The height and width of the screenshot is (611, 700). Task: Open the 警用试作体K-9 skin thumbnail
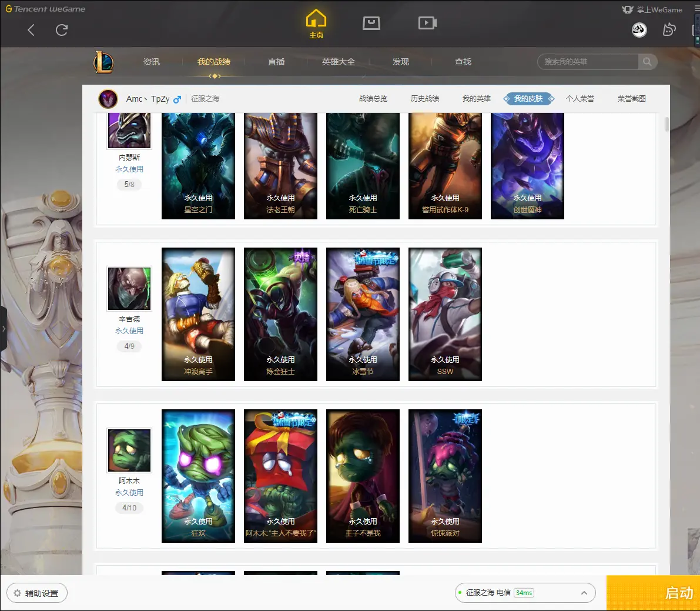445,166
